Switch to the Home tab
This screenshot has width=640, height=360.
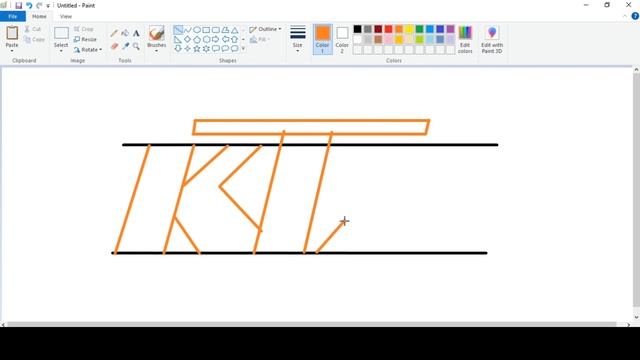(39, 16)
